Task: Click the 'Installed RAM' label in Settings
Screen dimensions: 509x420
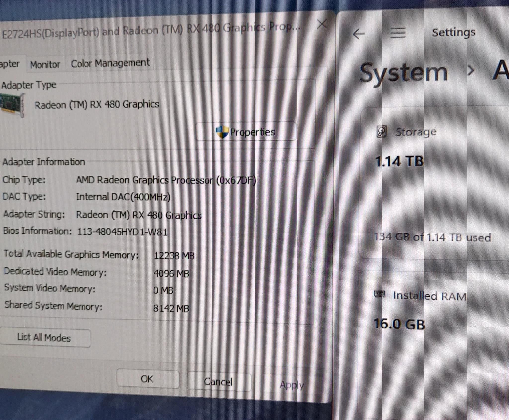Action: (429, 296)
